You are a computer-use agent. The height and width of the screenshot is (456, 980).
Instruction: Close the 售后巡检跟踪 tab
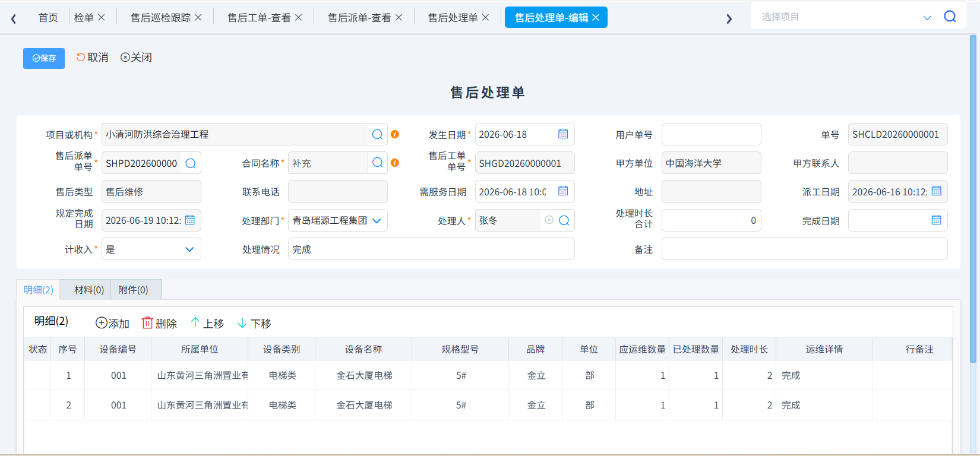coord(198,18)
